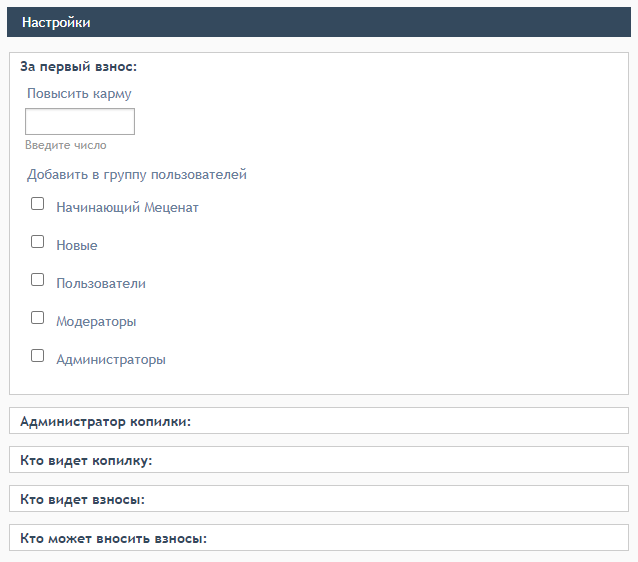Viewport: 638px width, 562px height.
Task: Collapse the За первый взнос section
Action: (79, 66)
